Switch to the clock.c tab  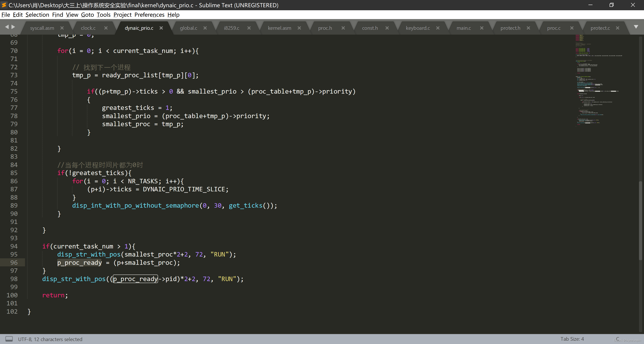[x=88, y=28]
